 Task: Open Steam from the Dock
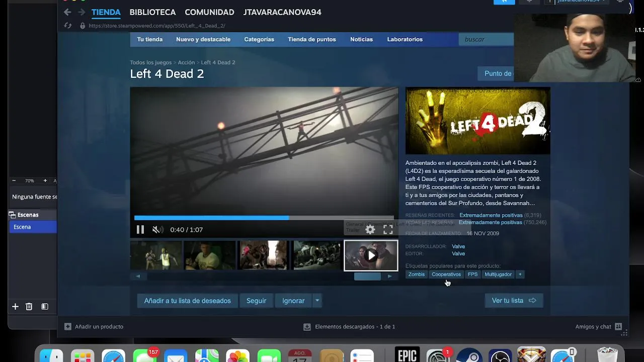coord(469,355)
